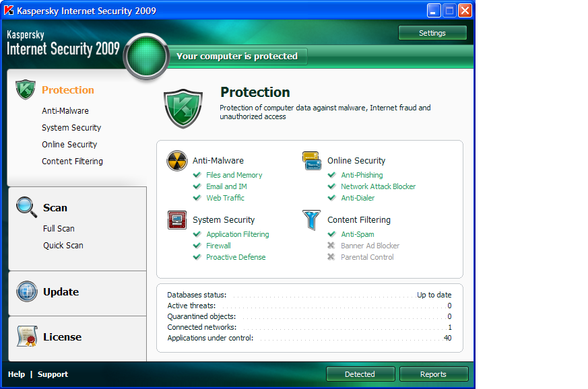The image size is (588, 389).
Task: Select Content Filtering in the sidebar
Action: coord(72,162)
